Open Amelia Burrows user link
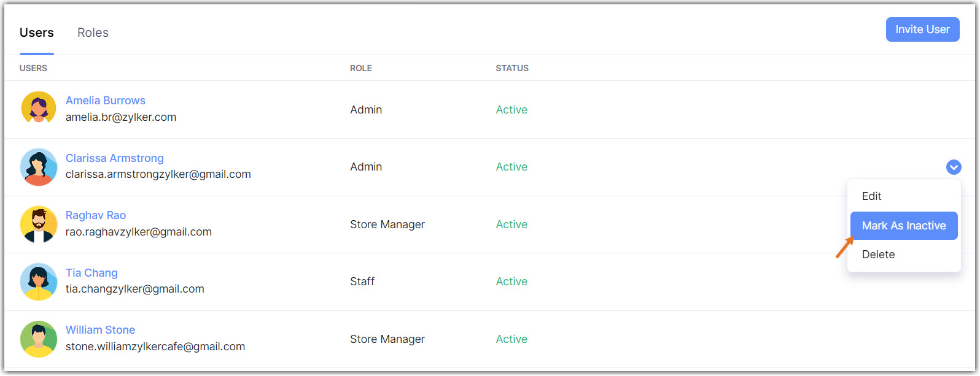Viewport: 980px width, 376px height. pyautogui.click(x=106, y=101)
